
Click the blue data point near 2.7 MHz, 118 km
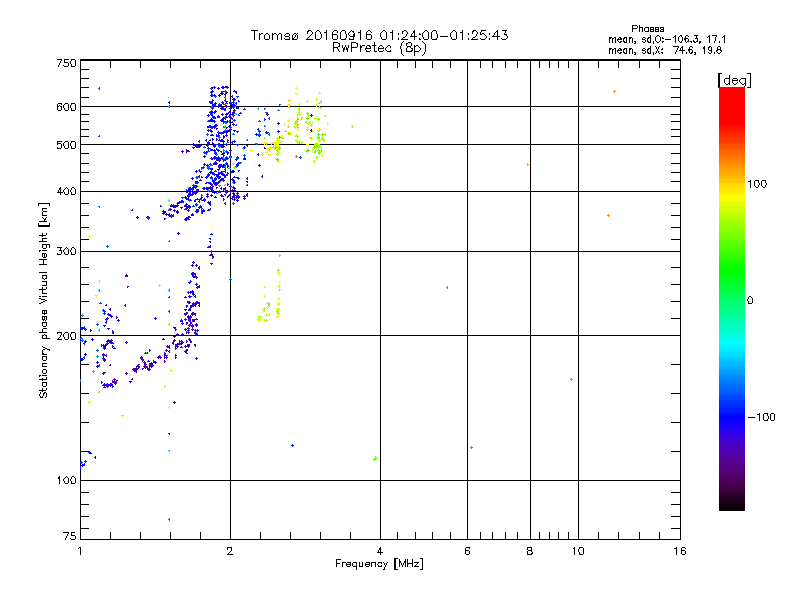[x=292, y=445]
